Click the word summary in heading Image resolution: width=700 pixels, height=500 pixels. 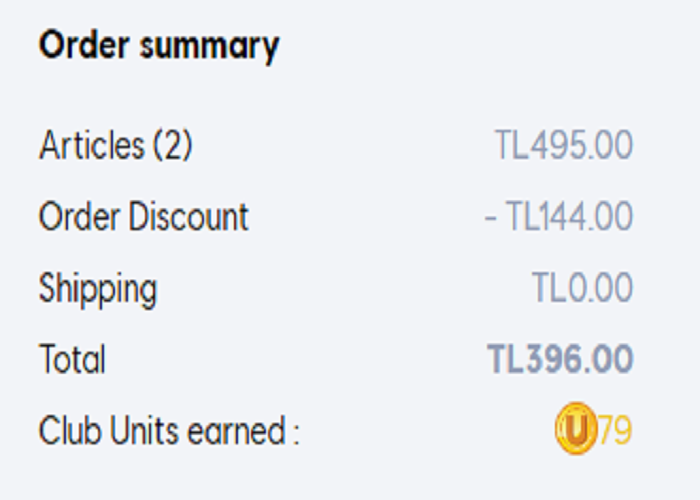coord(209,48)
